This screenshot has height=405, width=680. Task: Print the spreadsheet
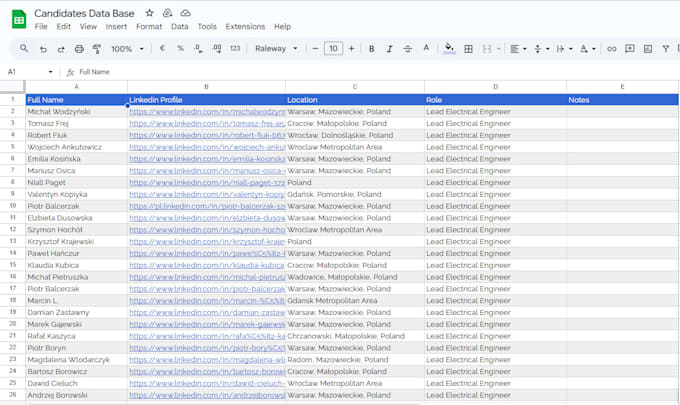[79, 49]
